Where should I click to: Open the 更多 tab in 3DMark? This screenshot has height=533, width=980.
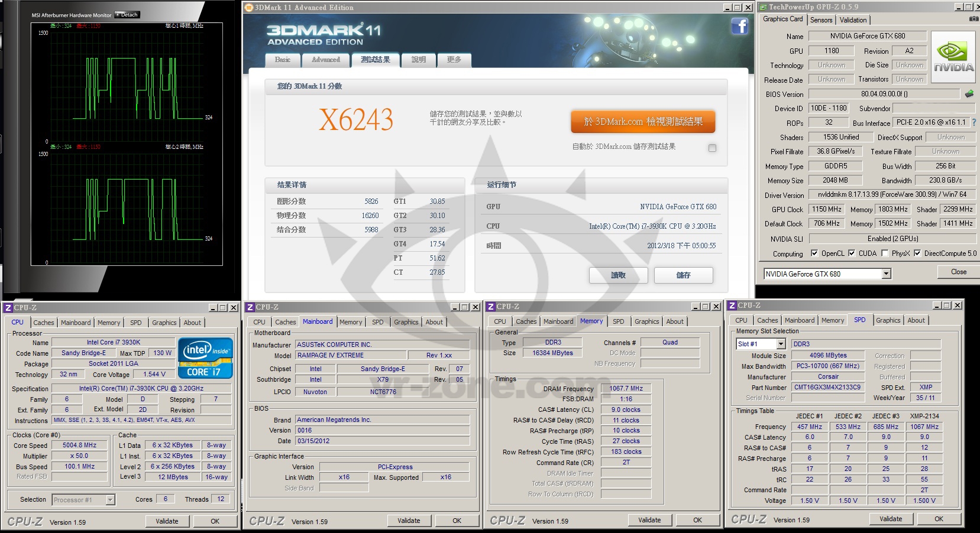click(454, 60)
